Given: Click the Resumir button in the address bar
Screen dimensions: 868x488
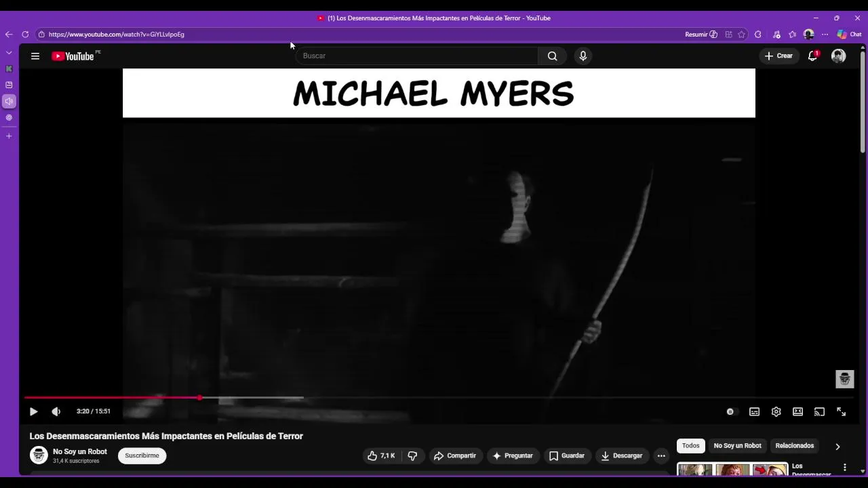Looking at the screenshot, I should pos(701,35).
